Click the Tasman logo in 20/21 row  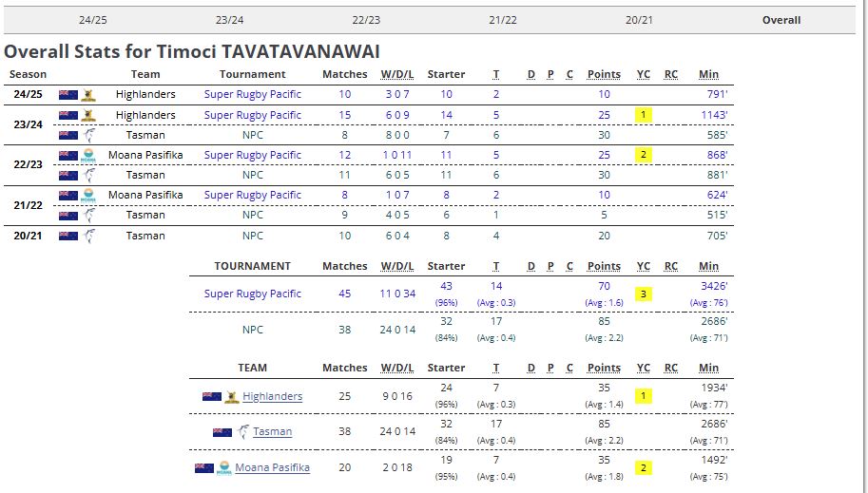(89, 236)
